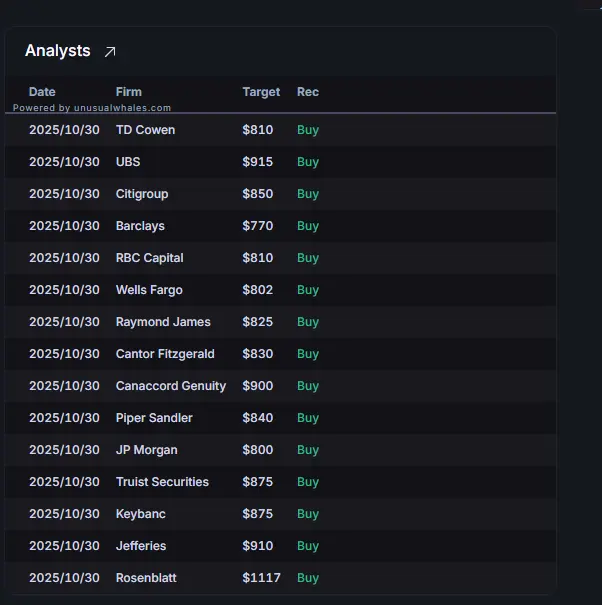Click the Wells Fargo $802 target
The image size is (602, 605).
pos(257,290)
